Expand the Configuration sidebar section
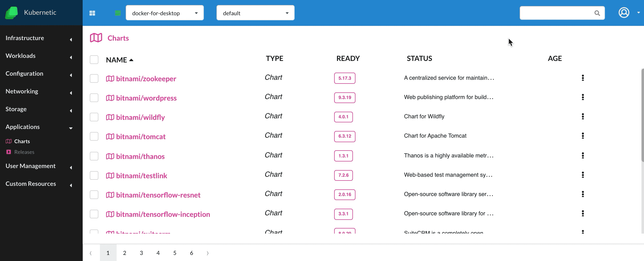Image resolution: width=644 pixels, height=261 pixels. click(39, 74)
